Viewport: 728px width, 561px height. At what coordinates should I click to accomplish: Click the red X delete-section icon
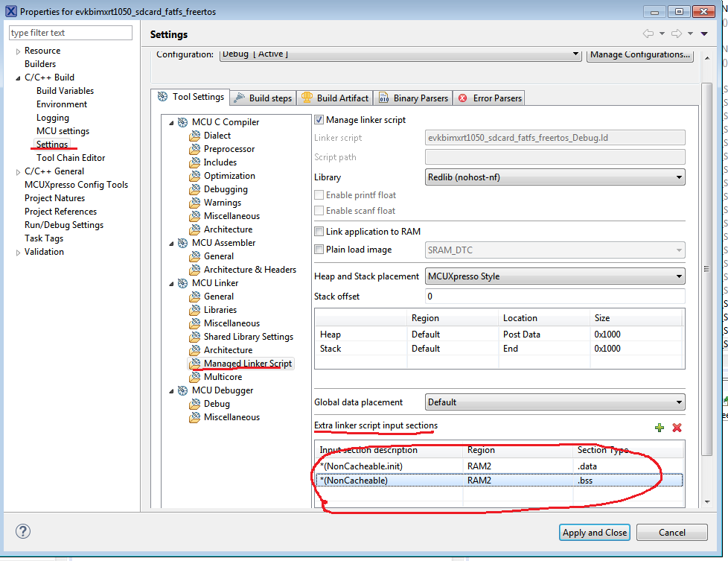click(677, 428)
